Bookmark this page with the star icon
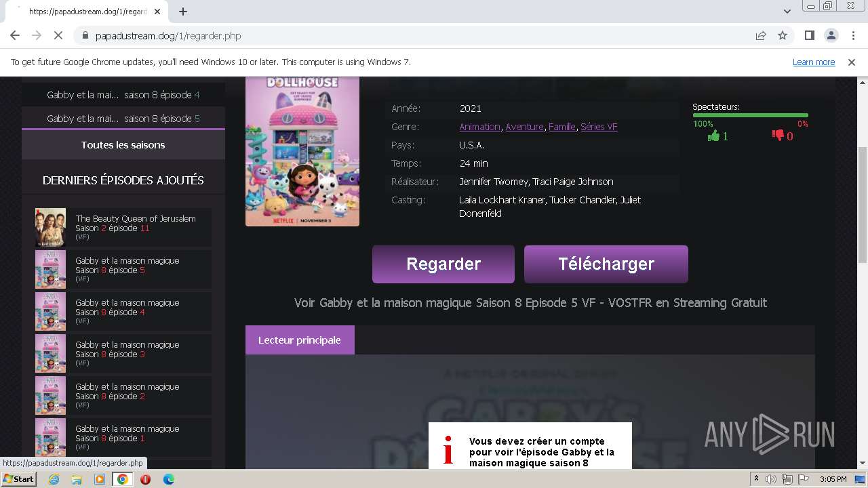The width and height of the screenshot is (868, 488). [783, 35]
